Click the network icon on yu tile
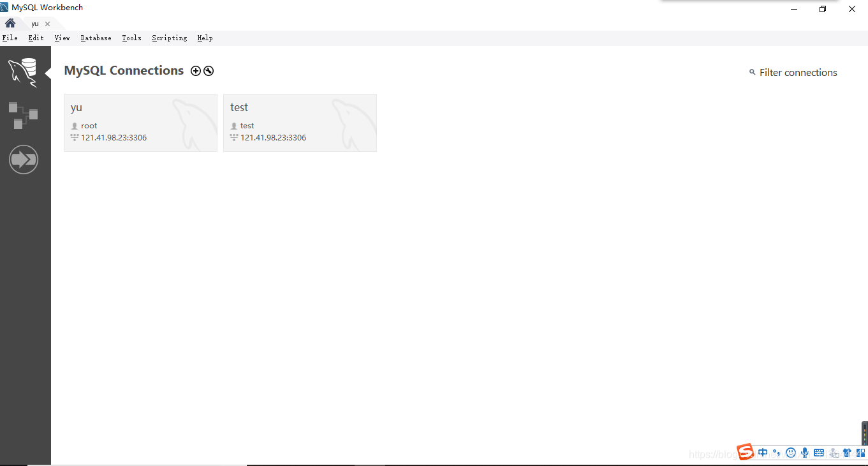 pyautogui.click(x=74, y=137)
